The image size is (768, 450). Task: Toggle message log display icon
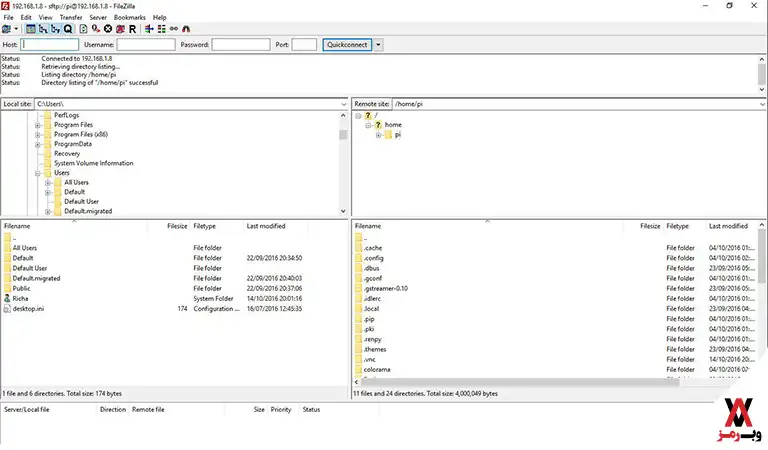coord(31,29)
